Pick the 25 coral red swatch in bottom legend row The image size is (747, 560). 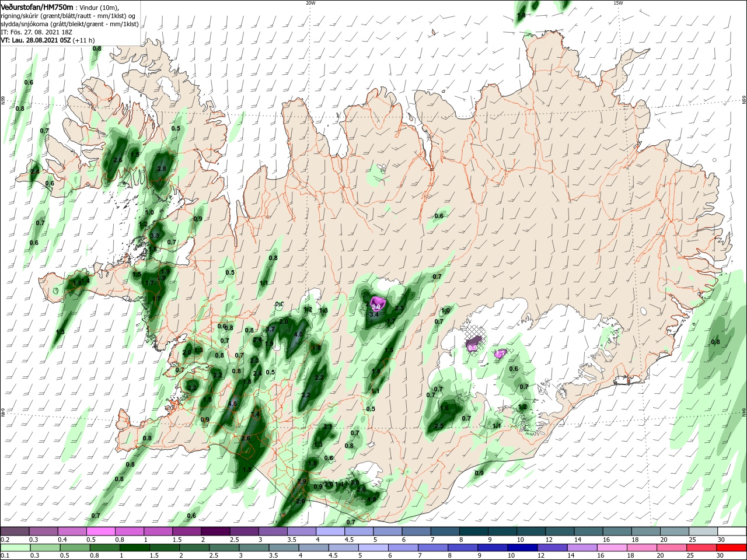coord(702,548)
